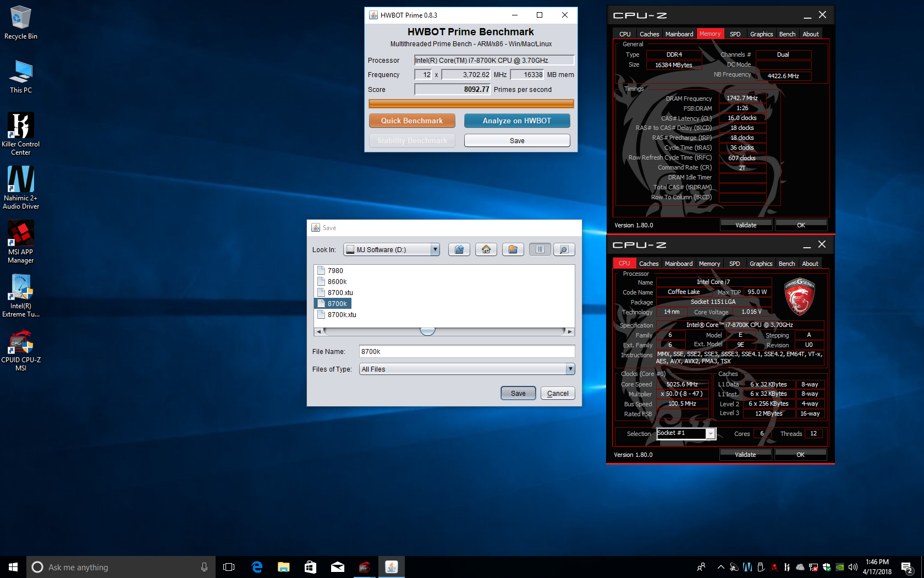Open SPD tab in upper CPU-Z window
The image size is (924, 578).
(735, 34)
